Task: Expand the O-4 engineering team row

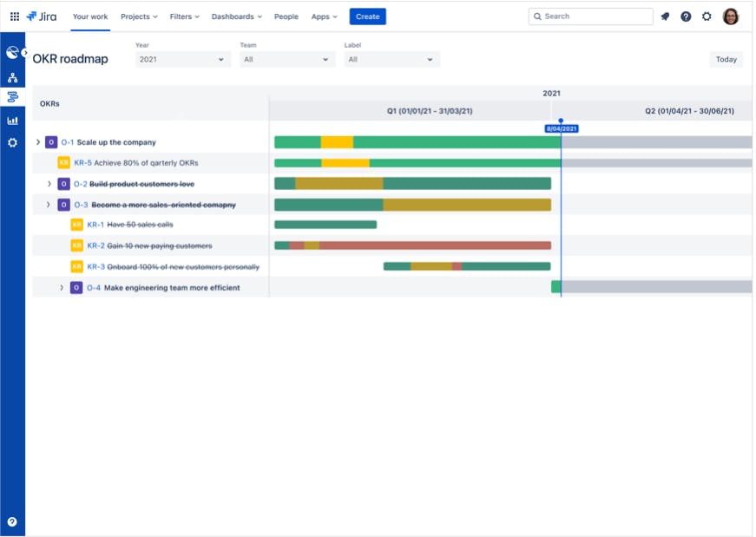Action: pyautogui.click(x=62, y=288)
